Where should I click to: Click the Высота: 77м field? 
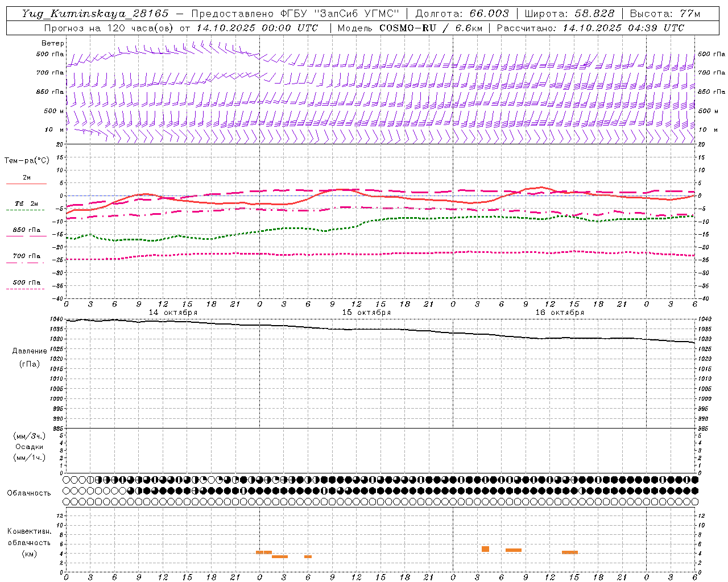665,14
